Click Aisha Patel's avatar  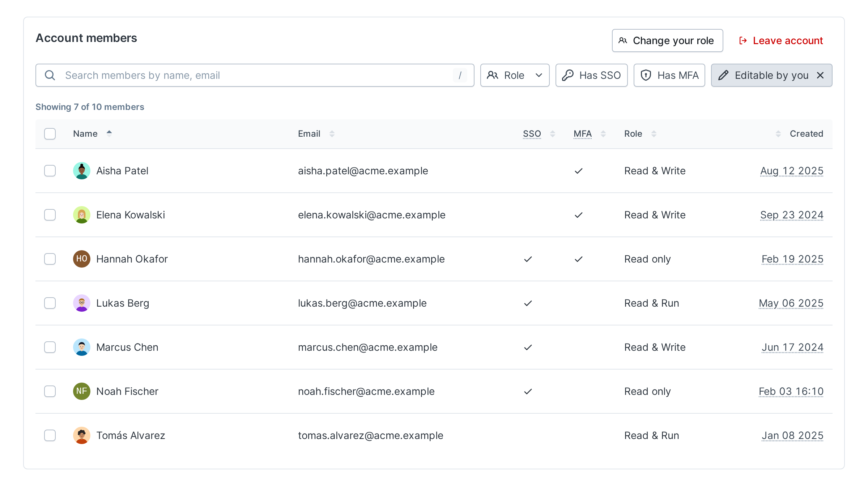(x=82, y=171)
